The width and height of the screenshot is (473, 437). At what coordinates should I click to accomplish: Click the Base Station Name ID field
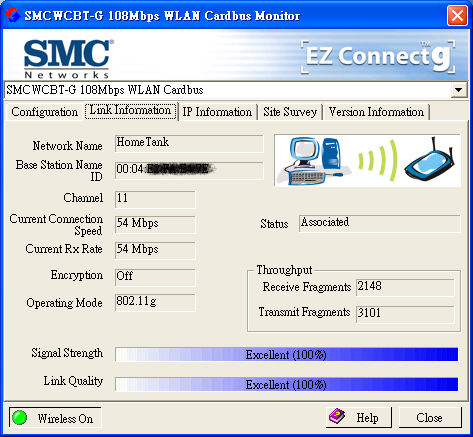coord(189,171)
